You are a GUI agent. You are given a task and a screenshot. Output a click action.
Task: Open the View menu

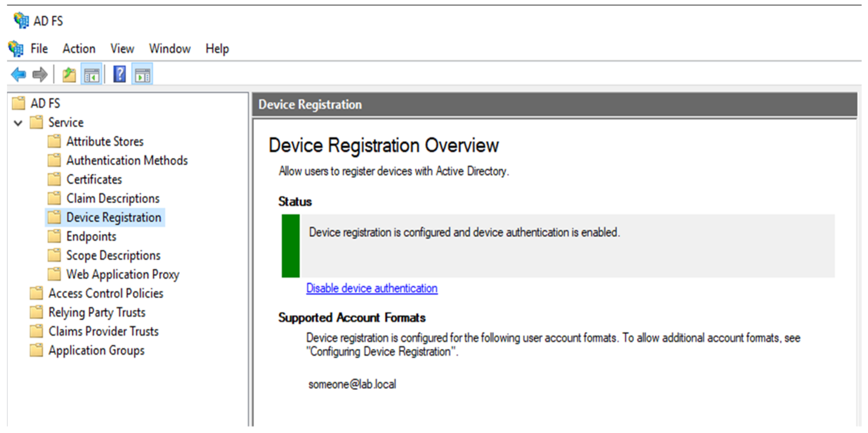pyautogui.click(x=122, y=49)
